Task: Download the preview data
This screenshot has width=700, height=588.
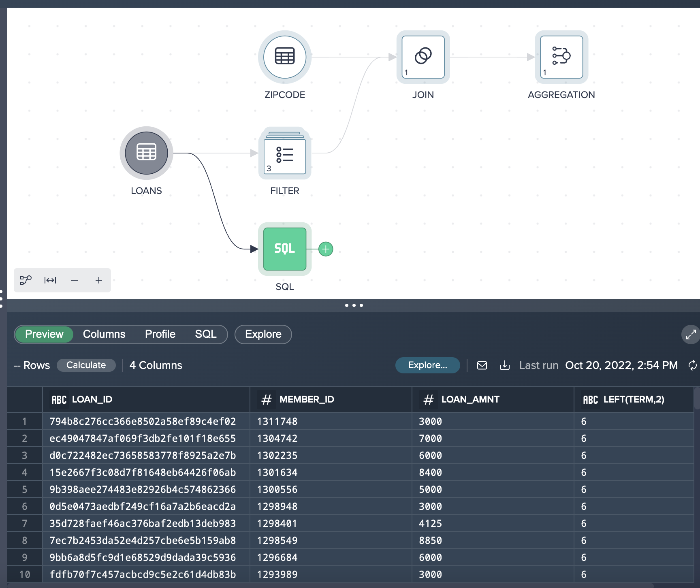Action: 505,365
